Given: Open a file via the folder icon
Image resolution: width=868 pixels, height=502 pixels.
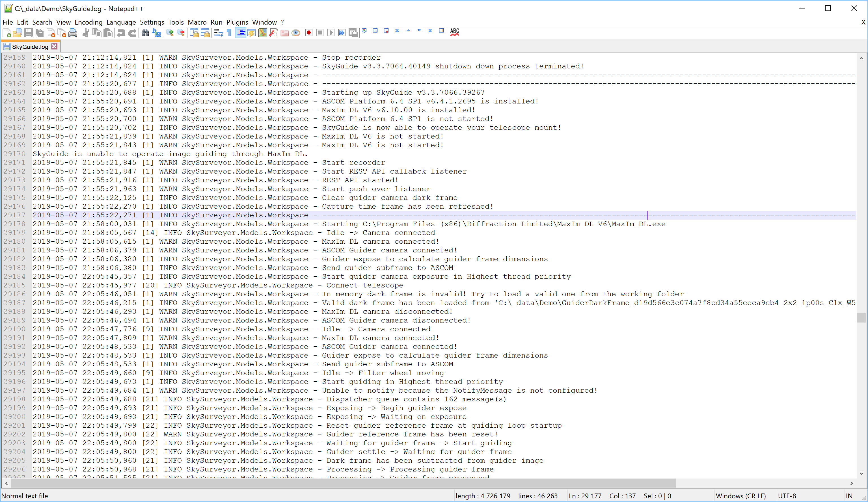Looking at the screenshot, I should click(18, 33).
